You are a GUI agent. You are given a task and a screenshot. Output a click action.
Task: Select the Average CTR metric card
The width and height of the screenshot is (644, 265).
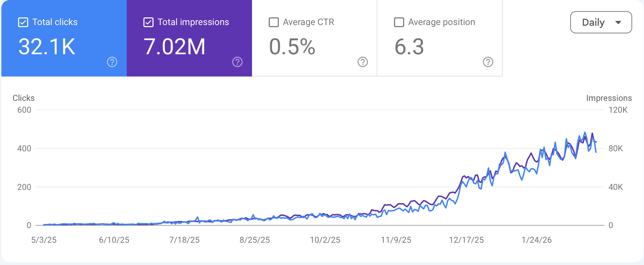(x=314, y=38)
